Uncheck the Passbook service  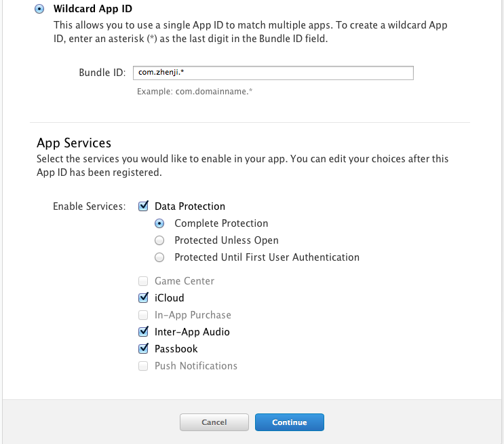point(143,348)
